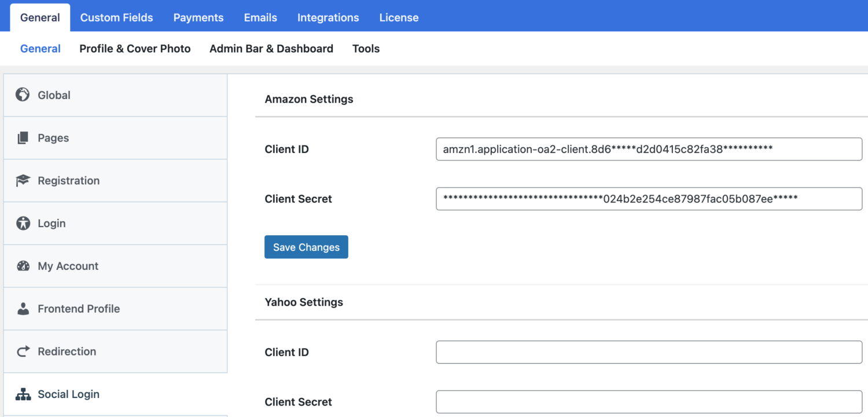868x417 pixels.
Task: Switch to the top General tab
Action: pos(40,17)
